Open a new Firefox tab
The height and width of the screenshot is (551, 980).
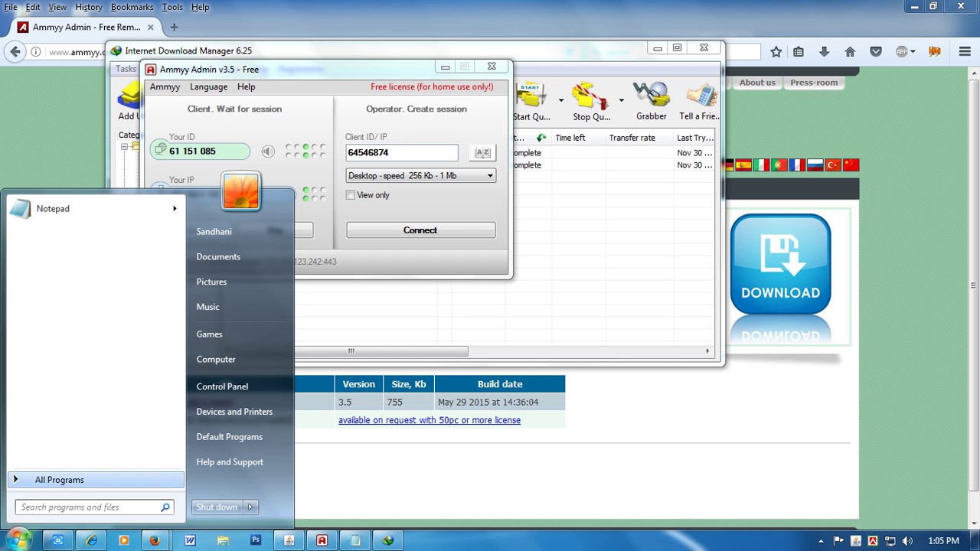pyautogui.click(x=174, y=27)
